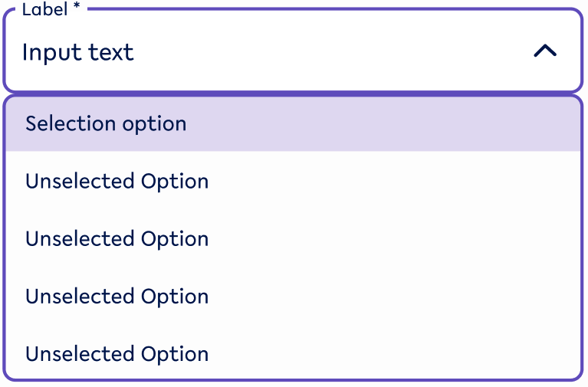Click the purple-highlighted selected row
The width and height of the screenshot is (588, 387).
(x=291, y=124)
